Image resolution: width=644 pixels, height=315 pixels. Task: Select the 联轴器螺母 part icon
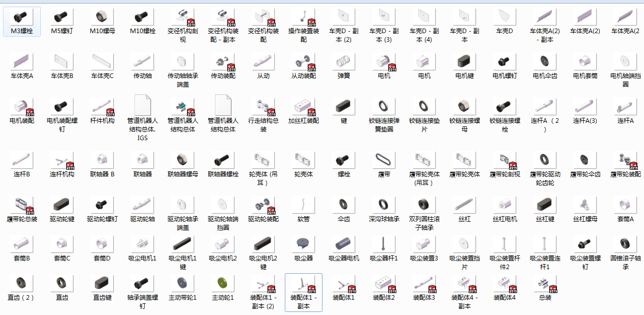pos(183,160)
